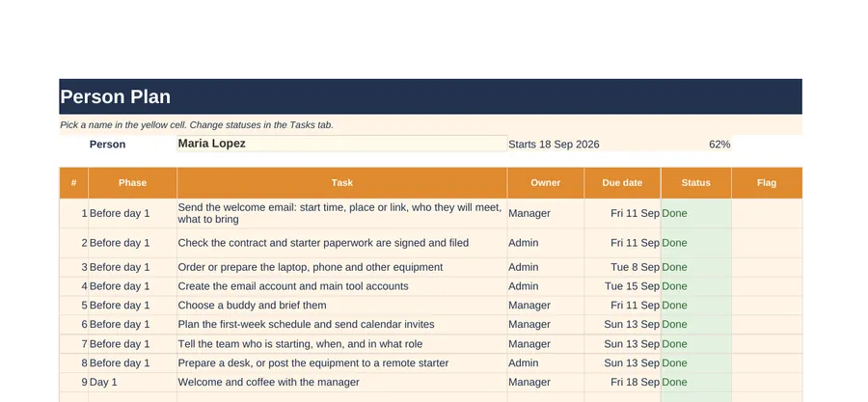
Task: Click the Done status for task 5
Action: 695,306
